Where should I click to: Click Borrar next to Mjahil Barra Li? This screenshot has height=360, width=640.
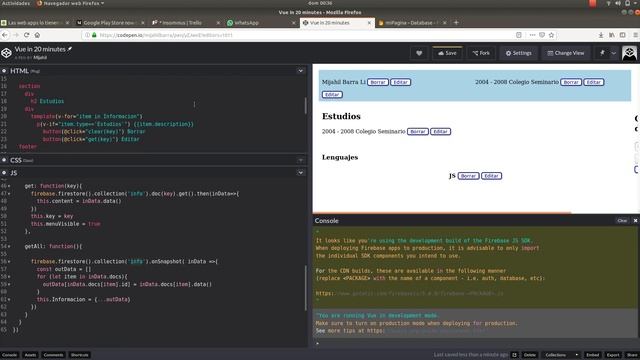tap(378, 82)
